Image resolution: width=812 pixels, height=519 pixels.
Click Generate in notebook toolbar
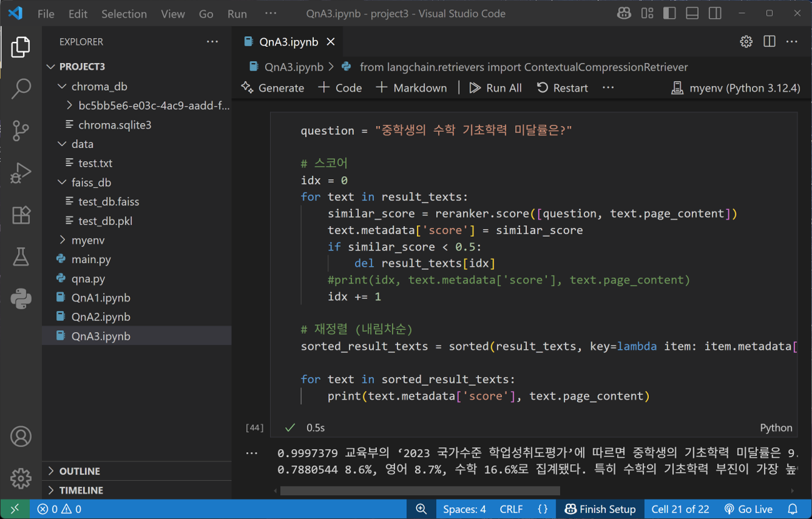coord(273,88)
